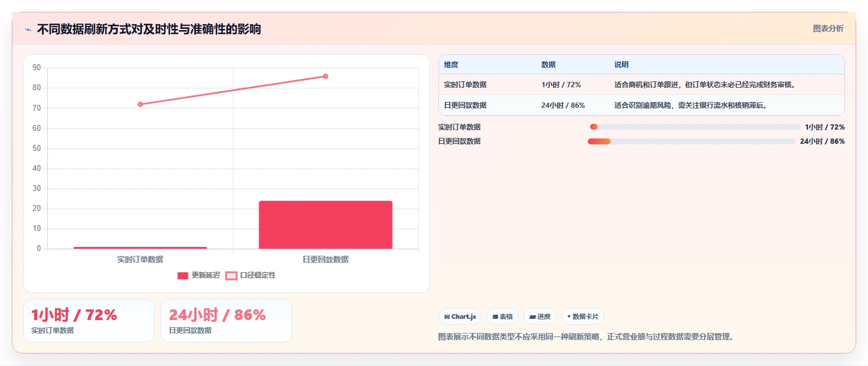This screenshot has height=366, width=868.
Task: Open the 1小时 / 72% data card
Action: pos(89,321)
